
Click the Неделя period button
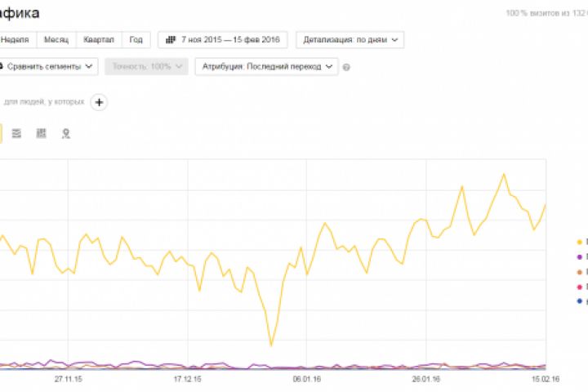16,39
